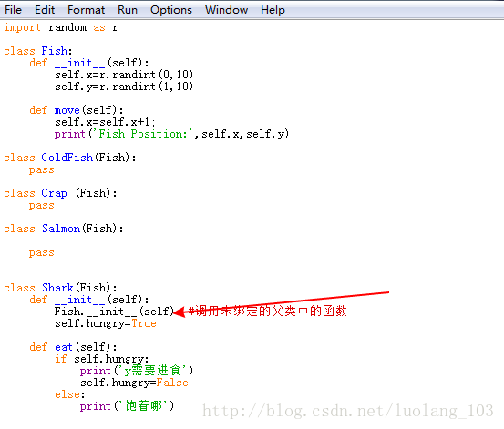
Task: Click the 'class Salmon(Fish):' line
Action: coord(64,229)
